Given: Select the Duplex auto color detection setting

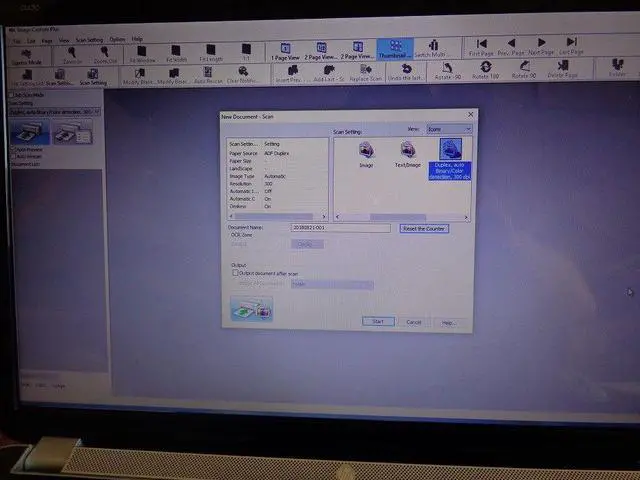Looking at the screenshot, I should (450, 159).
